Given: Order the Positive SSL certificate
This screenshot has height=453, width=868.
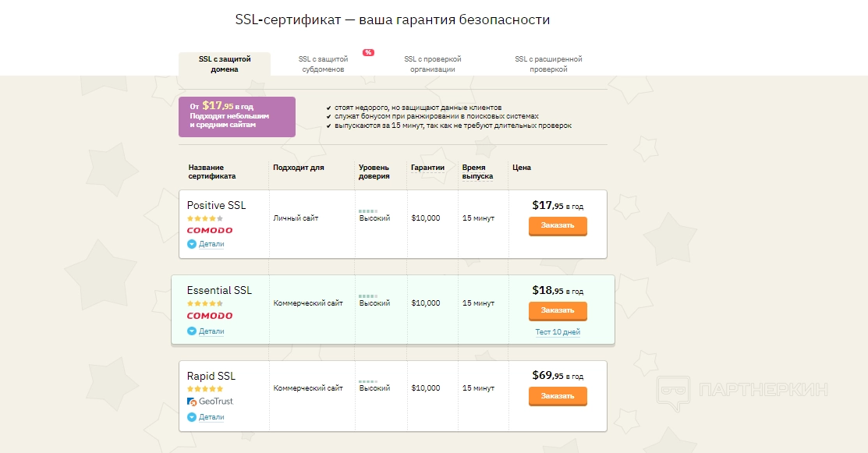Looking at the screenshot, I should click(558, 225).
